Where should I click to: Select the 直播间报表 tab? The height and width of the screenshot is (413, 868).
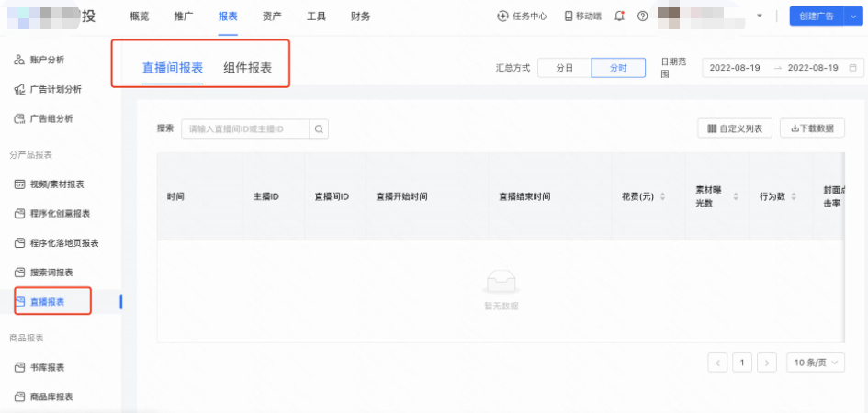pos(173,68)
